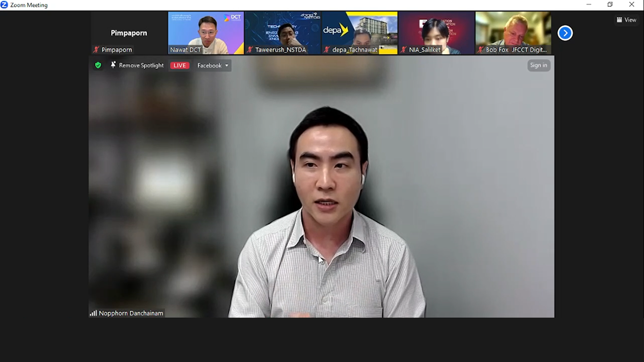Select depa_Tachnawat's video thumbnail

[x=360, y=31]
